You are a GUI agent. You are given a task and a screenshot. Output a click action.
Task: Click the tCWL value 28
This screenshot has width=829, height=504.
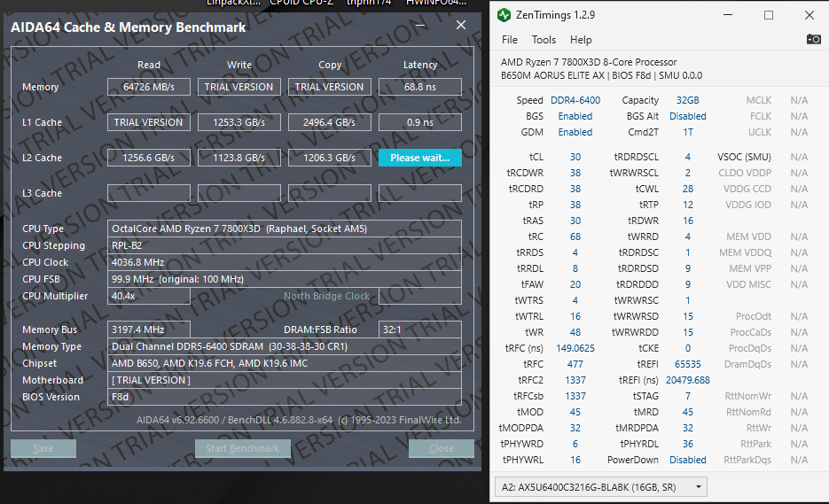point(688,189)
